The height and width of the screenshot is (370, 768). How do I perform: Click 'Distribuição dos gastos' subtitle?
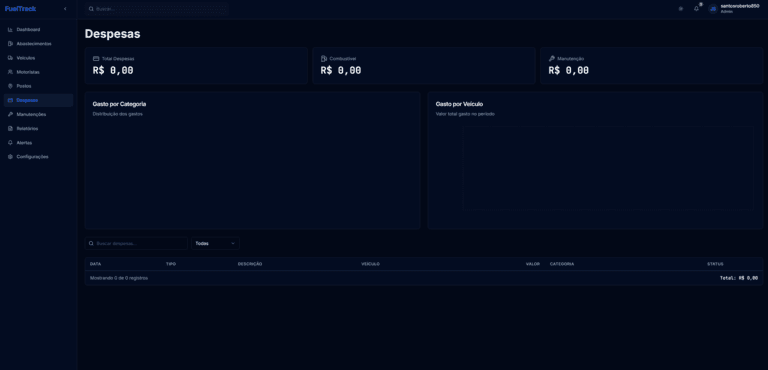tap(118, 114)
